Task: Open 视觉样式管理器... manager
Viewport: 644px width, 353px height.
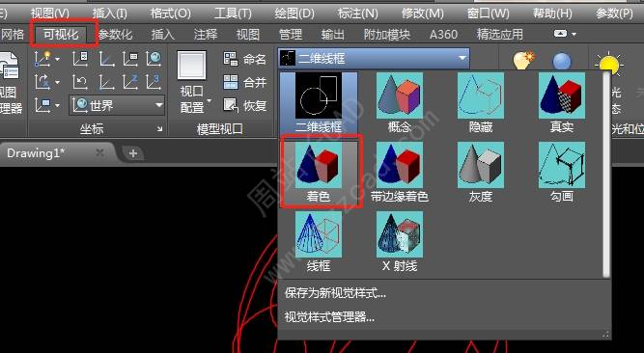Action: coord(329,317)
